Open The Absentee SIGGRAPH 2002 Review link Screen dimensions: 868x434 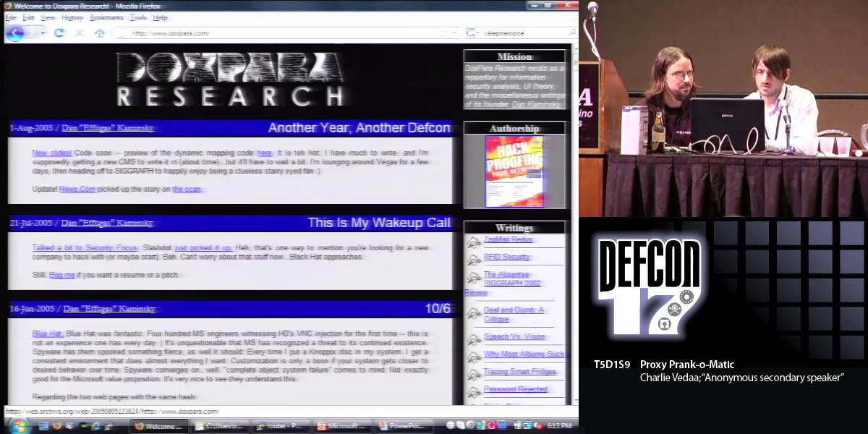(x=506, y=284)
